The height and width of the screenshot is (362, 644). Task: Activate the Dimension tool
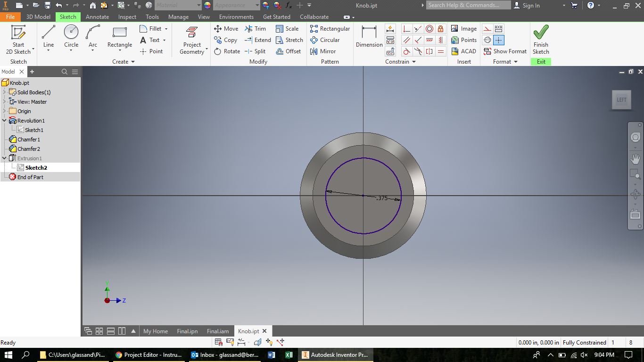[x=369, y=37]
